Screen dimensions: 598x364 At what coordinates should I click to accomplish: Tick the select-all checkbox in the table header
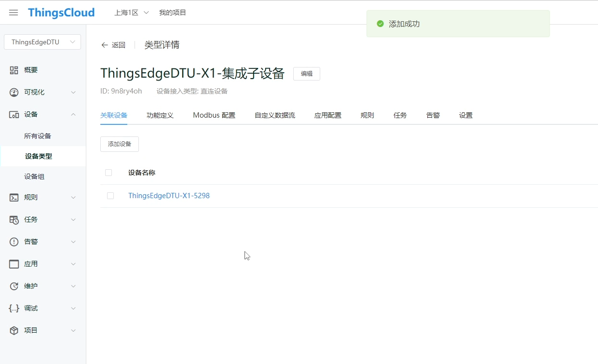coord(109,173)
